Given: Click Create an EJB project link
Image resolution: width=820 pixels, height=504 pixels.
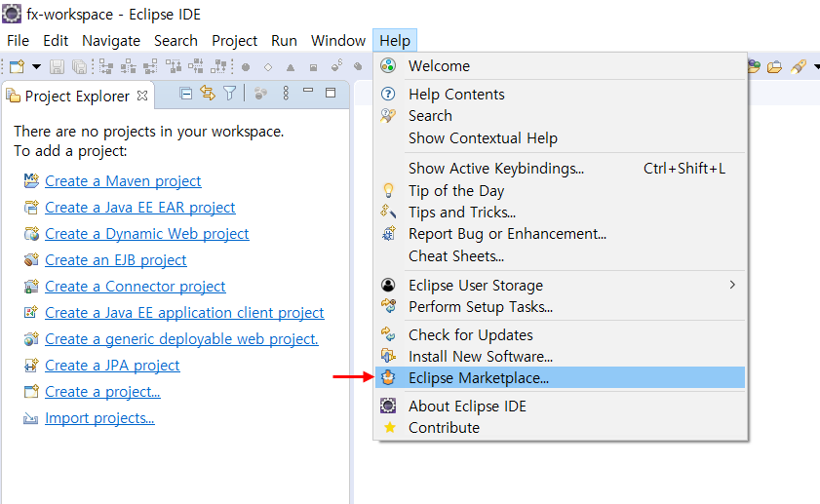Looking at the screenshot, I should coord(116,260).
